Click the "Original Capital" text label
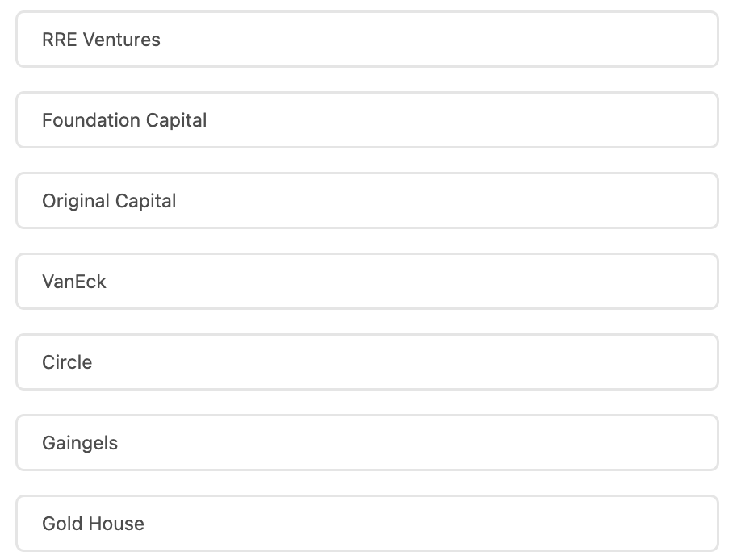 point(109,201)
